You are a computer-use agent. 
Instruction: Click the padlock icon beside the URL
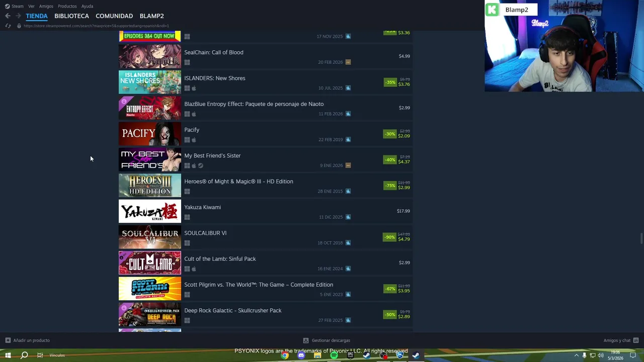(x=19, y=26)
